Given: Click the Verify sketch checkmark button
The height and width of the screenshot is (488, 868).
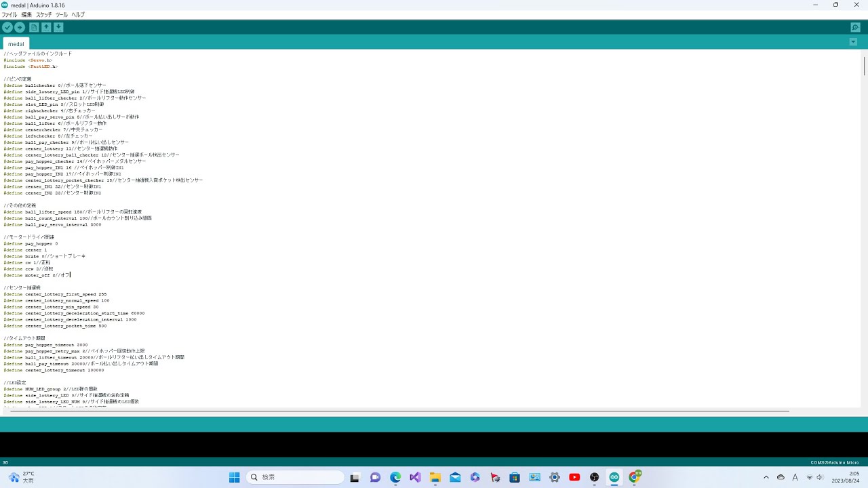Looking at the screenshot, I should [x=7, y=27].
